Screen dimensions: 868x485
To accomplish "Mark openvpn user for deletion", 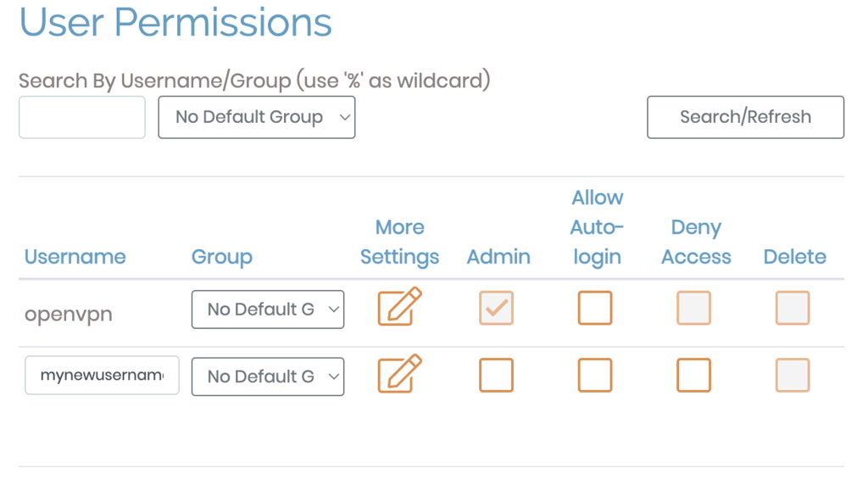I will (x=793, y=308).
